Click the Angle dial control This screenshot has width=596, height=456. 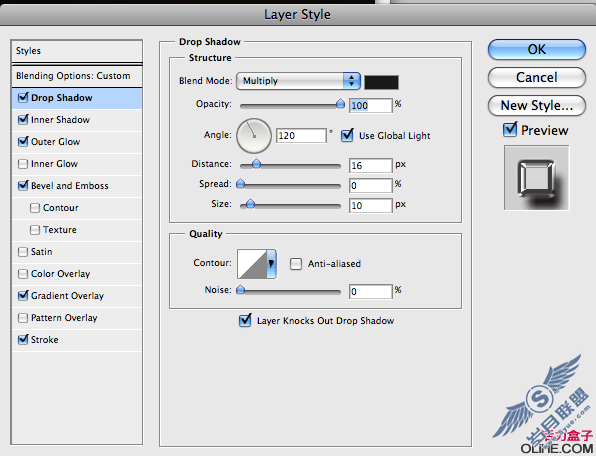tap(254, 135)
